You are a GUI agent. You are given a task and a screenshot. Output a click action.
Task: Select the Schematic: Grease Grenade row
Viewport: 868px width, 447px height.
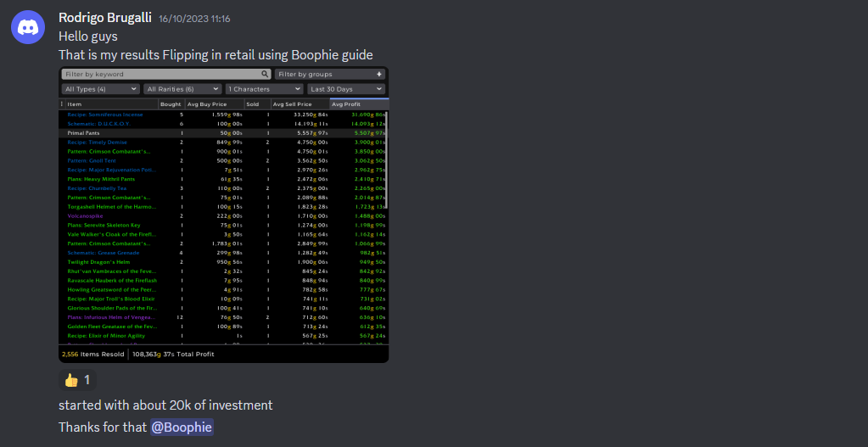pyautogui.click(x=222, y=253)
